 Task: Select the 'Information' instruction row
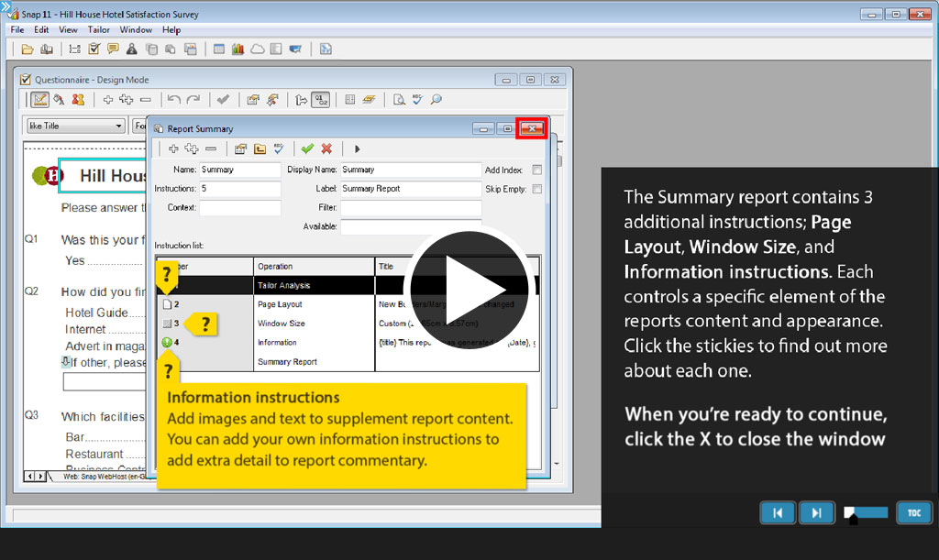click(x=348, y=343)
